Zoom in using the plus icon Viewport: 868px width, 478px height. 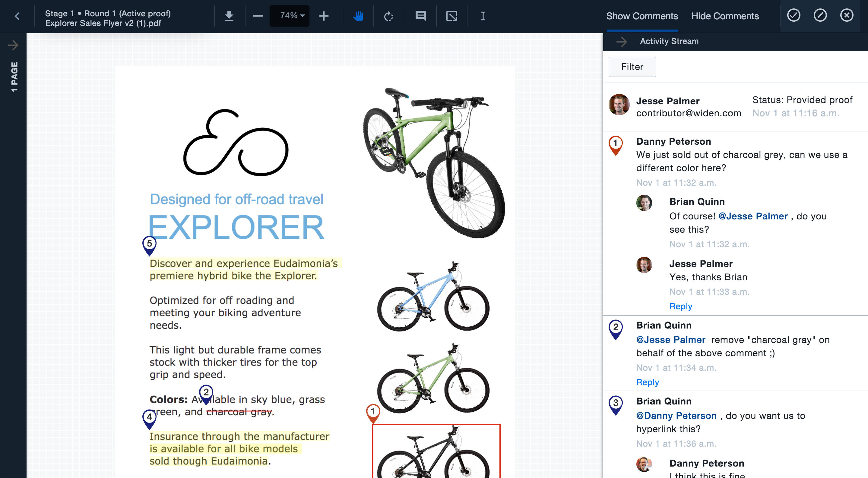coord(324,15)
